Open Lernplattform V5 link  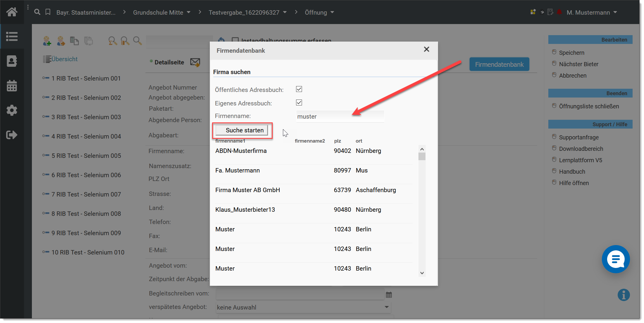(581, 160)
